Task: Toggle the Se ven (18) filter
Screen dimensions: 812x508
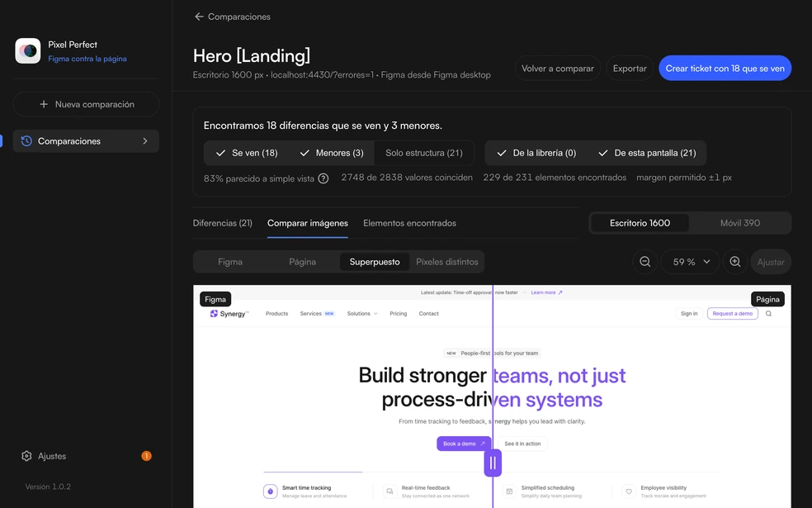Action: coord(247,153)
